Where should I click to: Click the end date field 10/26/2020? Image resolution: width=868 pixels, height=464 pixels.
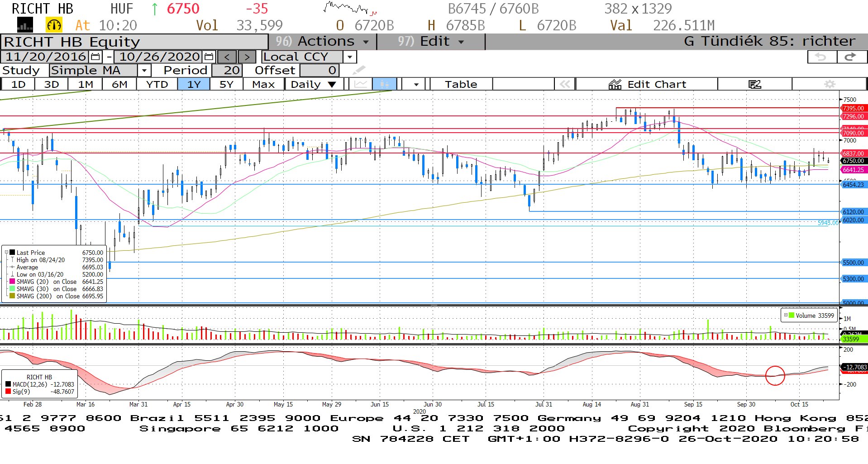159,57
